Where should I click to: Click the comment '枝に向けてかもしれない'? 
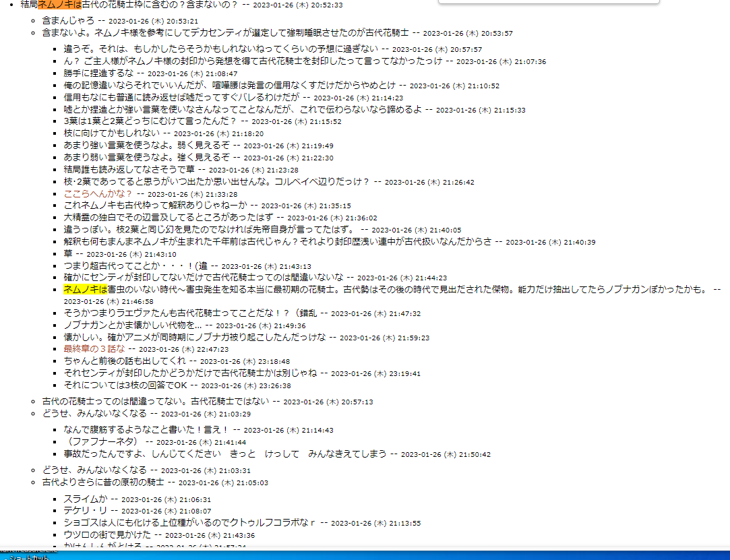pyautogui.click(x=111, y=133)
